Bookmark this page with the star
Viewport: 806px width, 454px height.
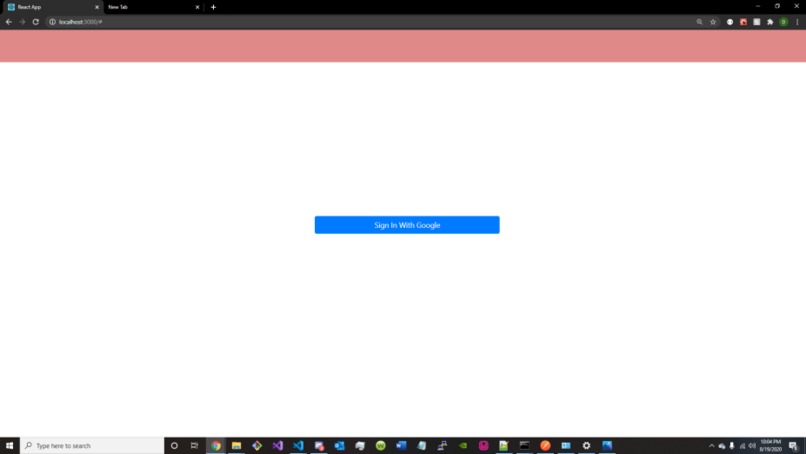[x=713, y=22]
